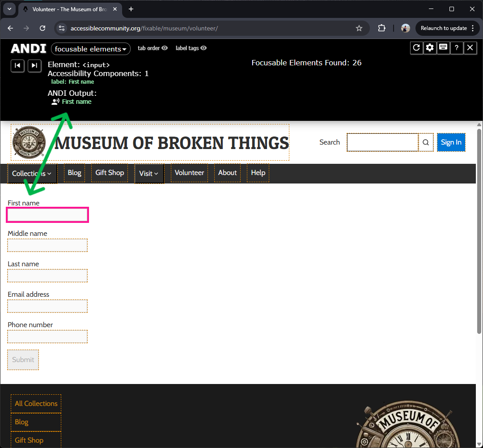
Task: Click Relaunch to update button
Action: (x=444, y=28)
